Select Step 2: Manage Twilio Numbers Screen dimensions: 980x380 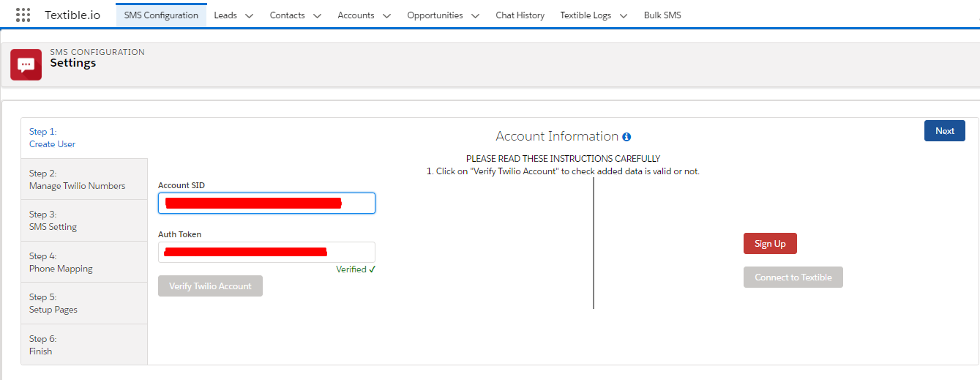pos(84,179)
